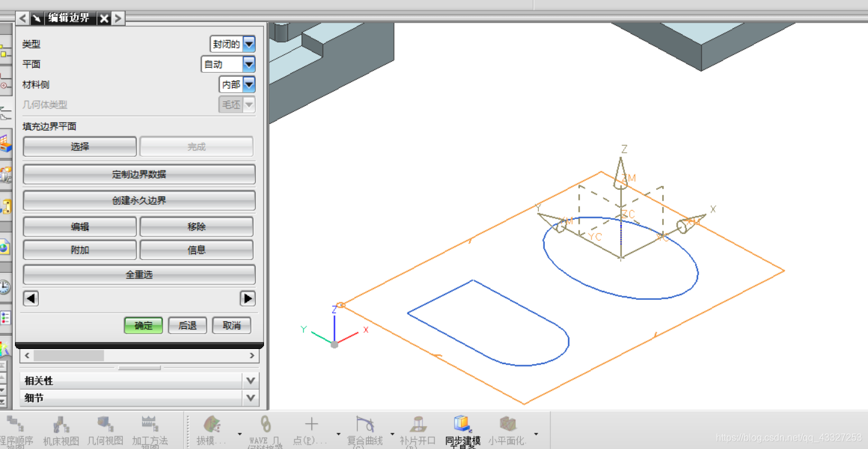Click the horizontal scrollbar thumb below dialog
Image resolution: width=868 pixels, height=449 pixels.
click(x=68, y=356)
